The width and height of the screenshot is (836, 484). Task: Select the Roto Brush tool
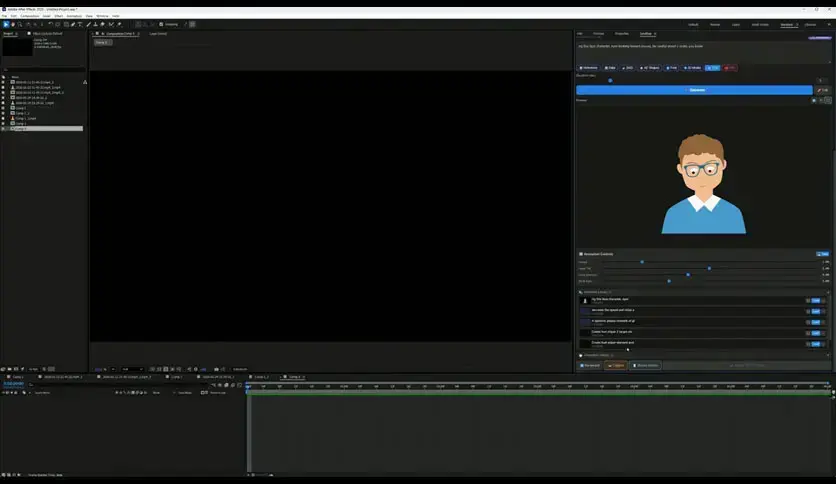111,24
